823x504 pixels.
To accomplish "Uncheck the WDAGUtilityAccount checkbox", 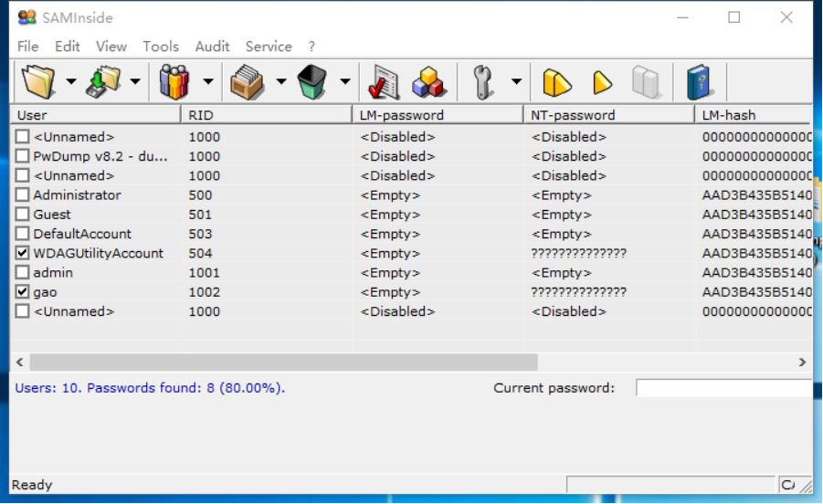I will 22,253.
